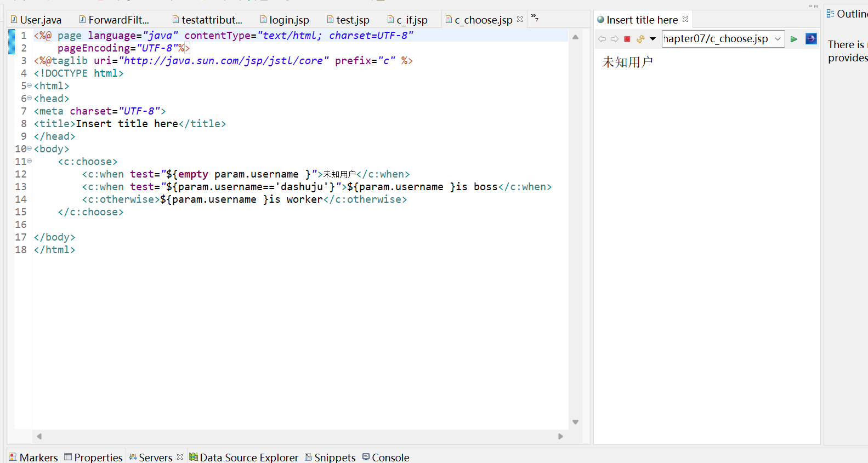Open the login.jsp editor tab
The width and height of the screenshot is (868, 463).
coord(285,20)
